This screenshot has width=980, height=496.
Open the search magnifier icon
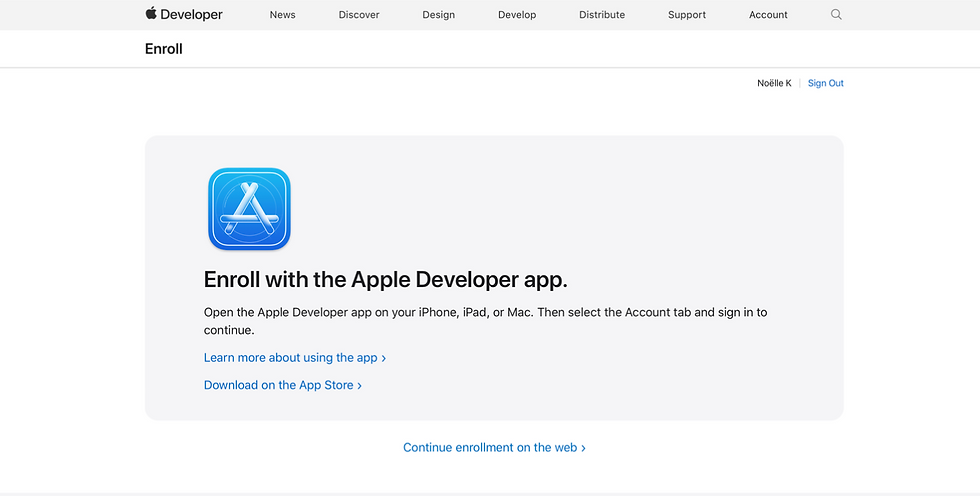tap(836, 14)
